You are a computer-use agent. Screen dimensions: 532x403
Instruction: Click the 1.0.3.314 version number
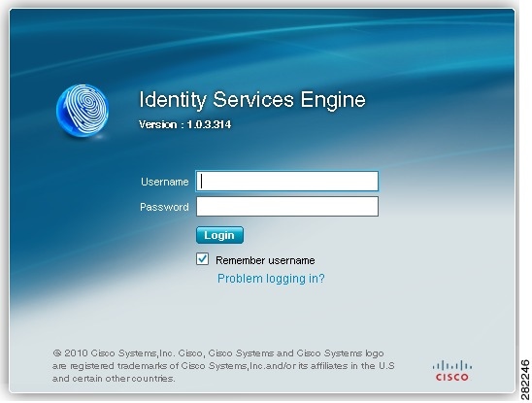209,124
